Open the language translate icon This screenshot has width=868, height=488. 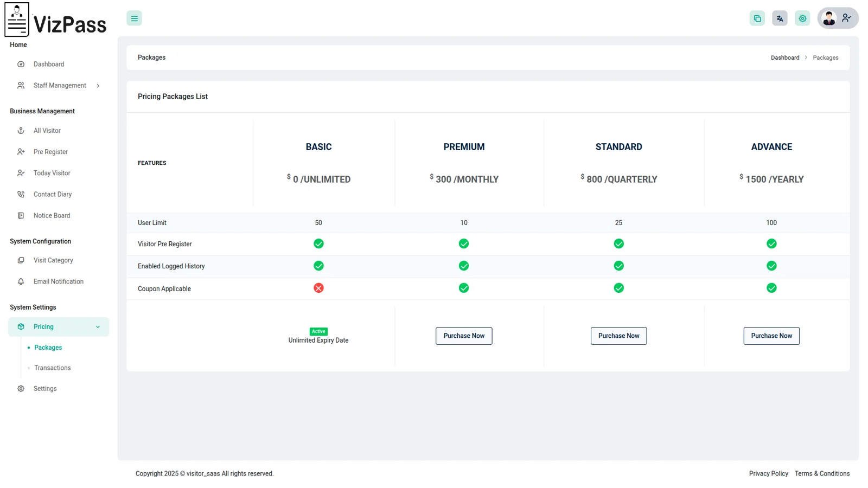(x=780, y=18)
